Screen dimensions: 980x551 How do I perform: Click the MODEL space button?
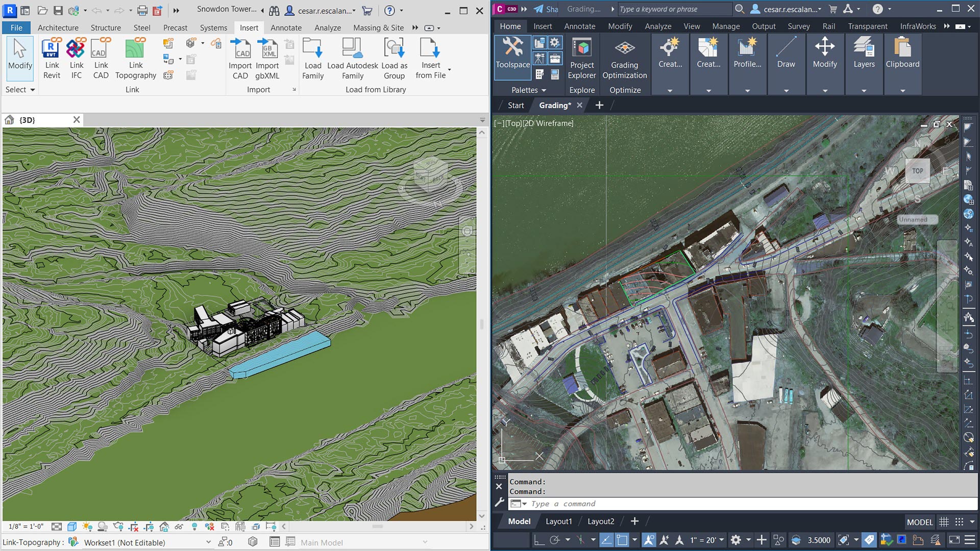tap(919, 522)
